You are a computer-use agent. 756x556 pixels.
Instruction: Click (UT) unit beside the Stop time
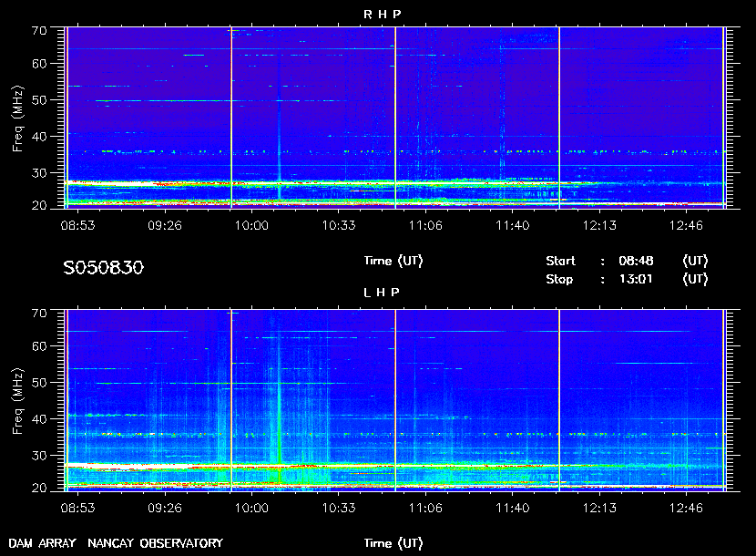click(695, 280)
